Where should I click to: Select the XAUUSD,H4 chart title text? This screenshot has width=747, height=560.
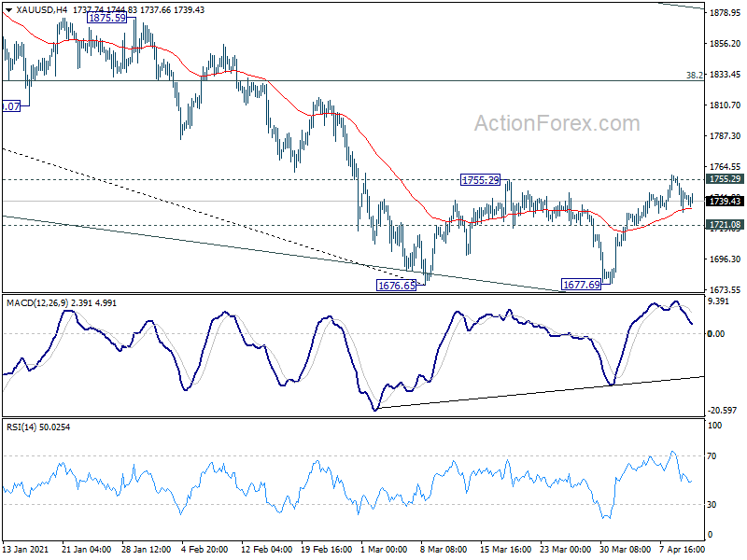tap(42, 10)
